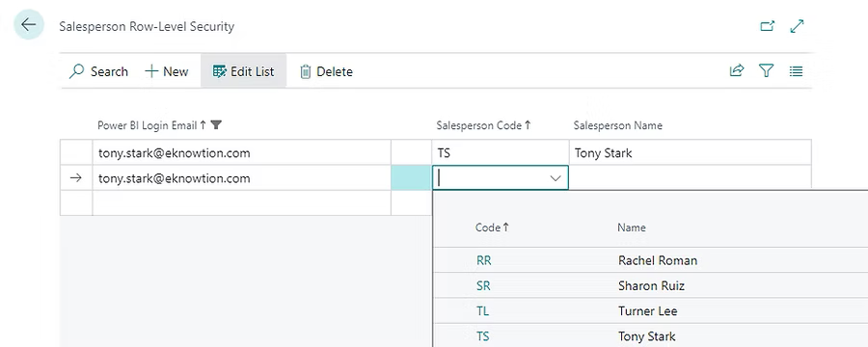The width and height of the screenshot is (868, 347).
Task: Click the Salesperson Name column header
Action: pyautogui.click(x=618, y=125)
